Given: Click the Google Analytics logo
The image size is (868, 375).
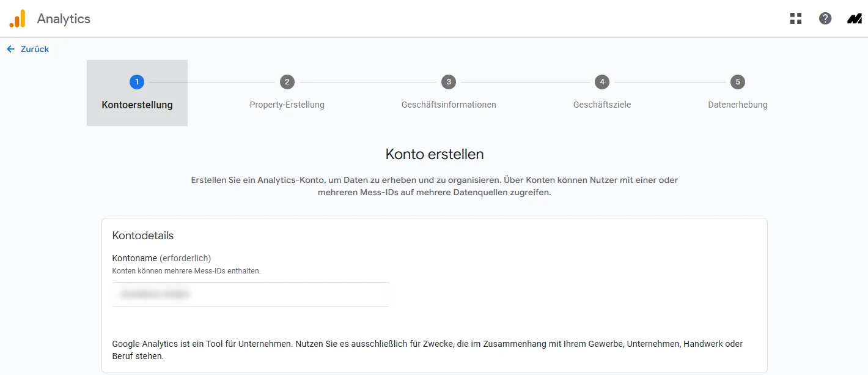Looking at the screenshot, I should 17,19.
